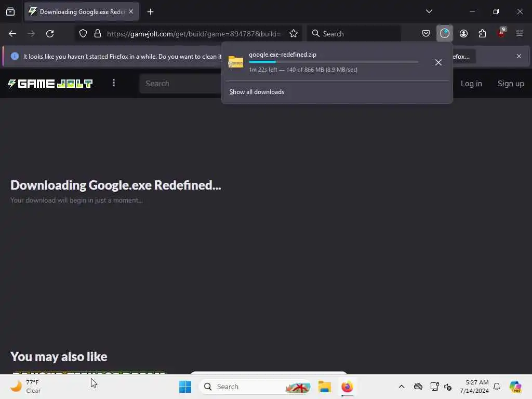Go back to the previous page
Viewport: 532px width, 399px height.
tap(12, 34)
